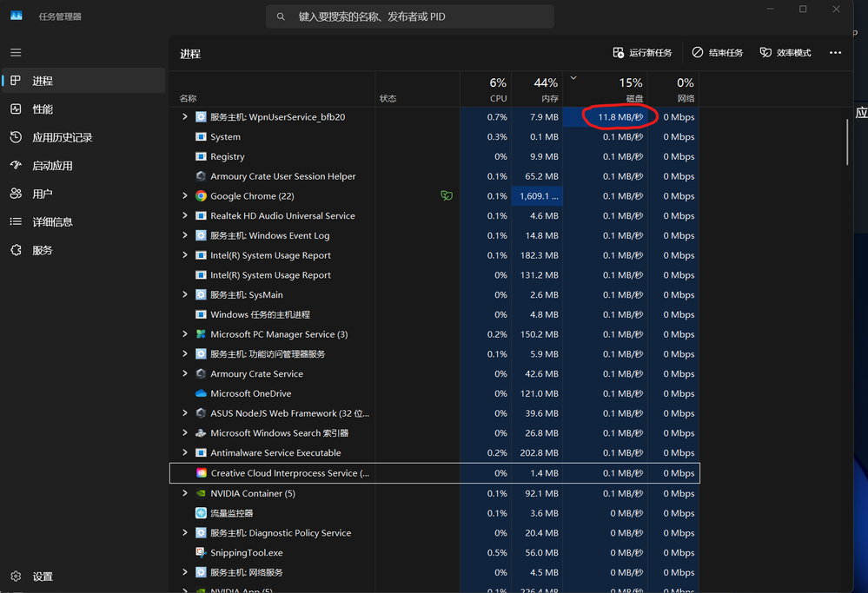Switch to the 启动应用 tab
This screenshot has height=593, width=868.
pos(84,166)
